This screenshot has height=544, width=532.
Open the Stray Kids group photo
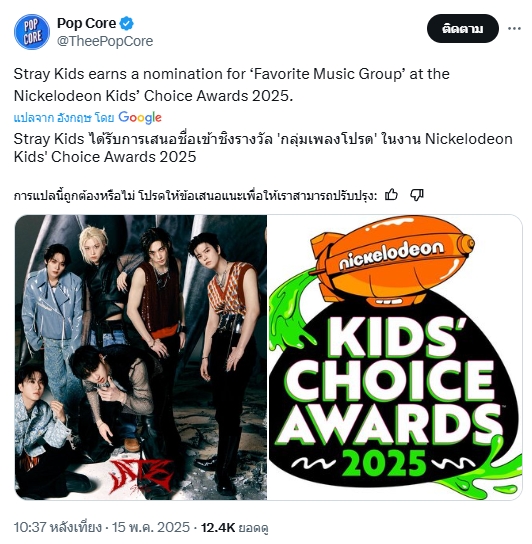coord(141,357)
